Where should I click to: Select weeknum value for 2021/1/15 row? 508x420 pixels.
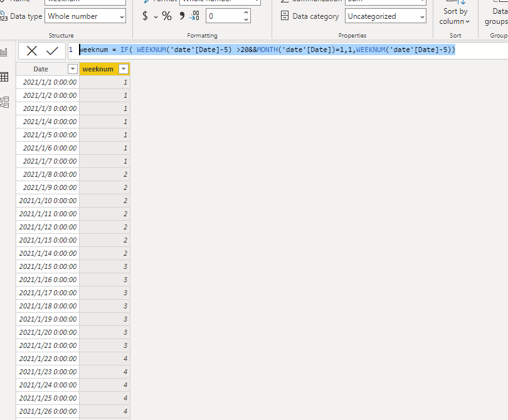coord(105,266)
